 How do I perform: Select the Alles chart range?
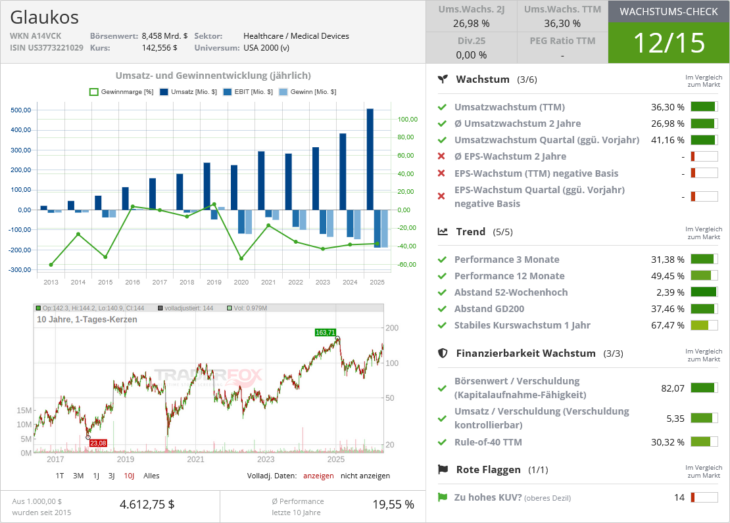(x=151, y=475)
